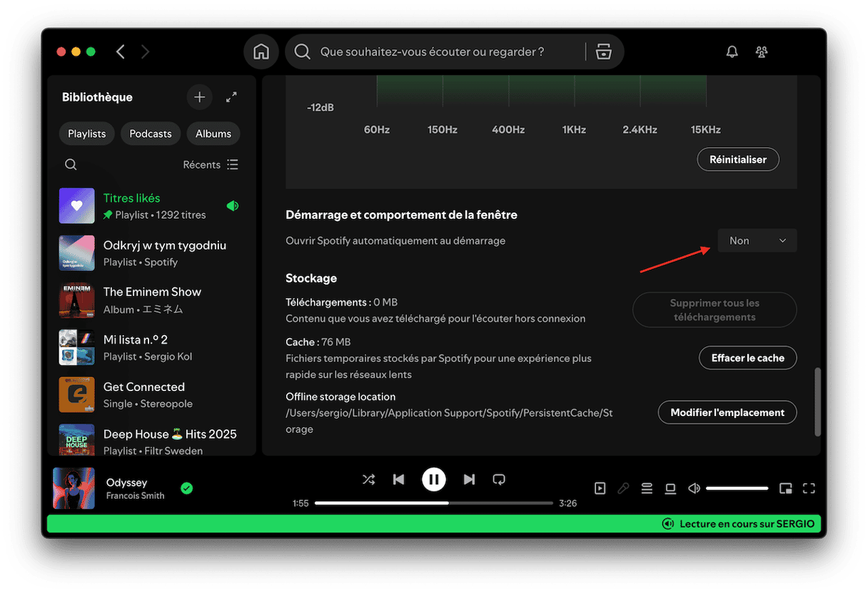Open the Récents sort options

[x=211, y=165]
